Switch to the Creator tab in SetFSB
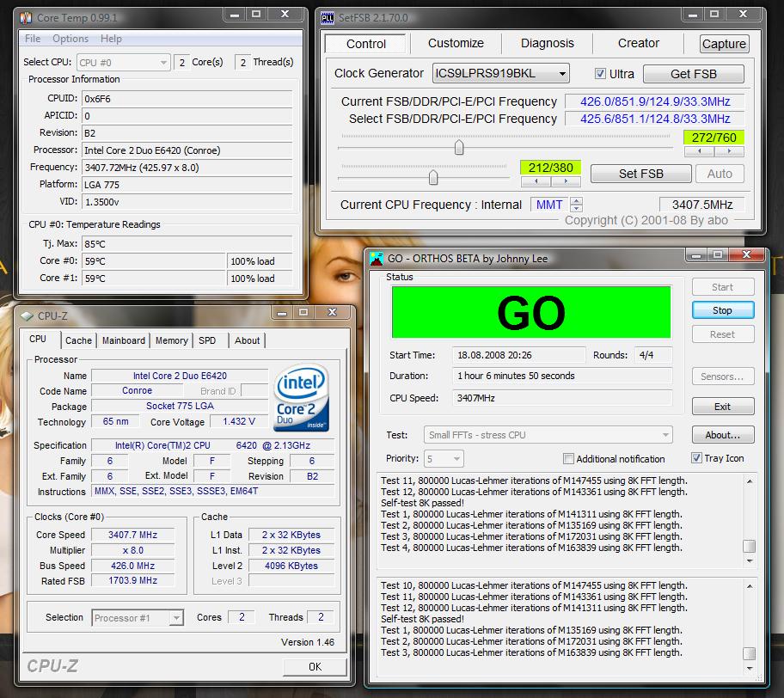This screenshot has width=784, height=698. point(639,44)
